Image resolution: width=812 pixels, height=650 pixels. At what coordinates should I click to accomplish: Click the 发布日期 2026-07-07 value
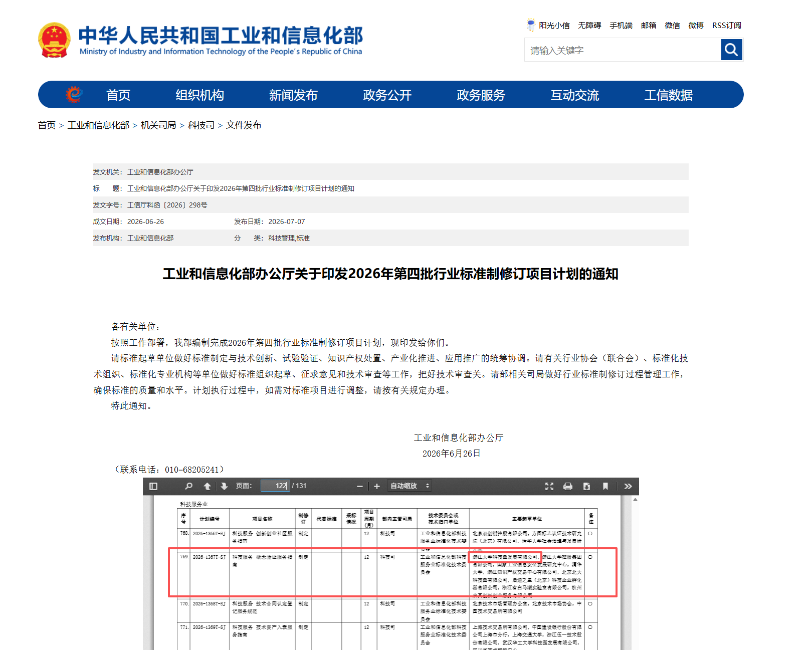287,222
